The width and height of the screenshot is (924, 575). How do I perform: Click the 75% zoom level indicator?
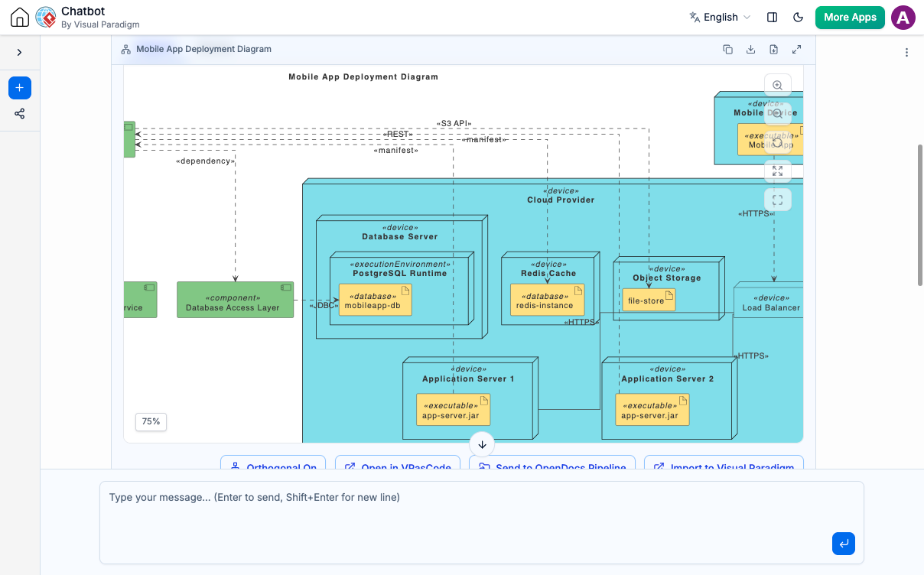coord(151,421)
